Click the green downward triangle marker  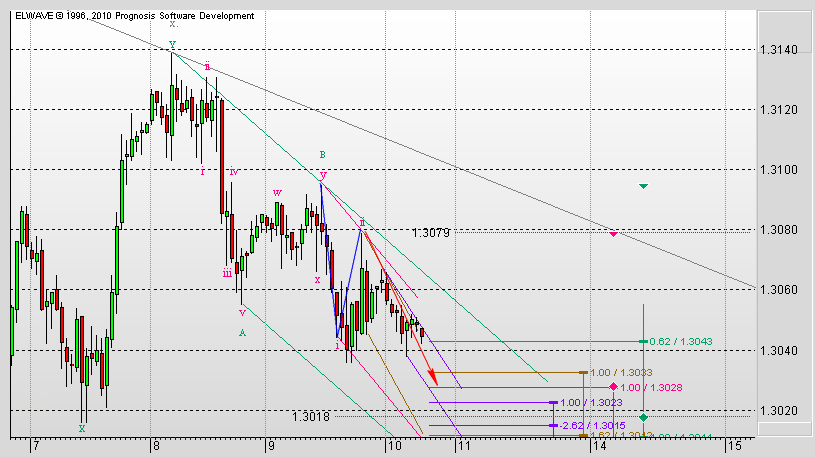coord(644,186)
